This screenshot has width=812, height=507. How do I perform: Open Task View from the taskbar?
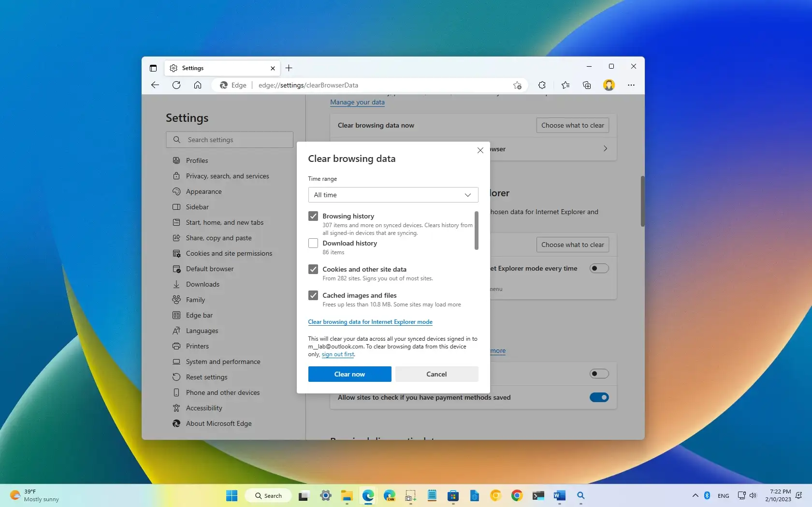coord(304,495)
